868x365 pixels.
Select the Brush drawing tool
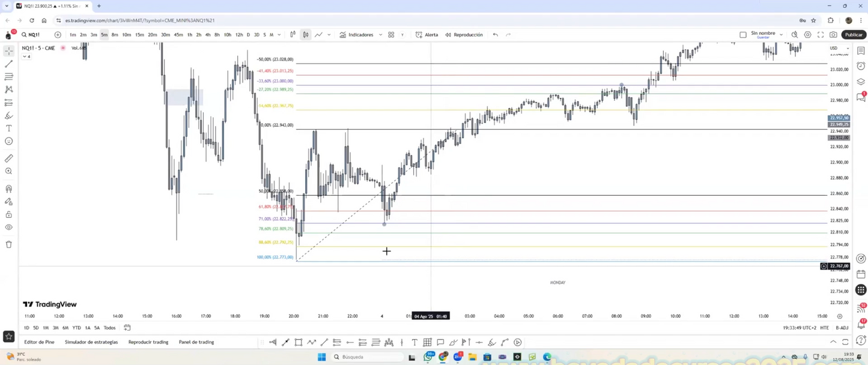pos(8,115)
